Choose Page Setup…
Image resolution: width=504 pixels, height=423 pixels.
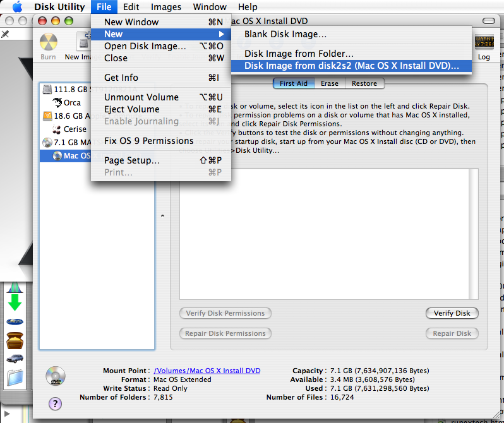tap(161, 160)
